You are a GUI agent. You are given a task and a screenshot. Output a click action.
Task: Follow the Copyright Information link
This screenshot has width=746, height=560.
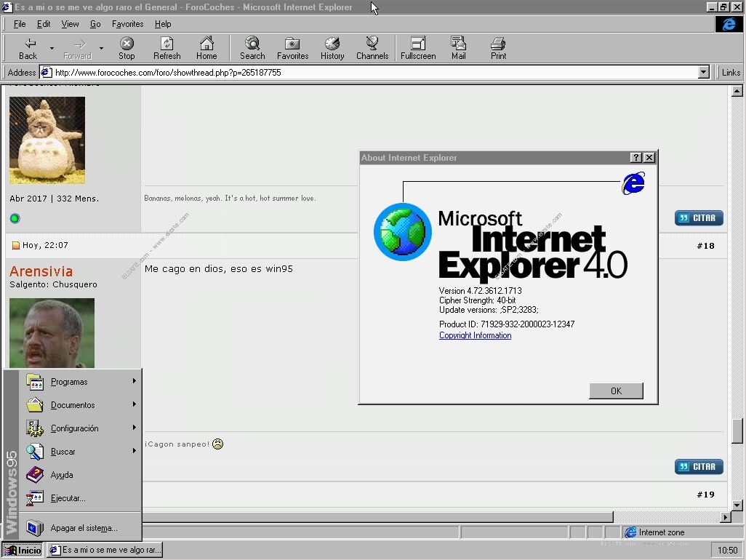point(474,335)
